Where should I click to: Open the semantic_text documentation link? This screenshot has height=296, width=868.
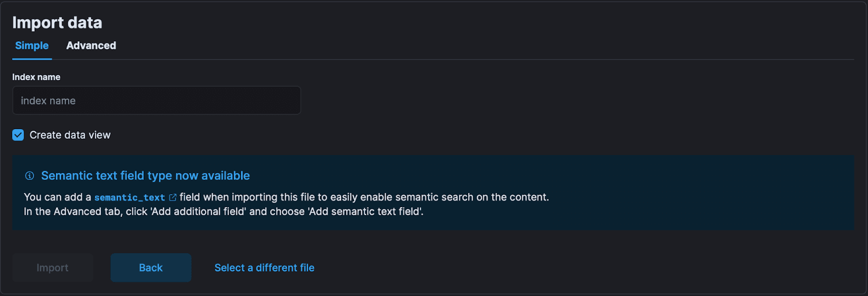130,198
